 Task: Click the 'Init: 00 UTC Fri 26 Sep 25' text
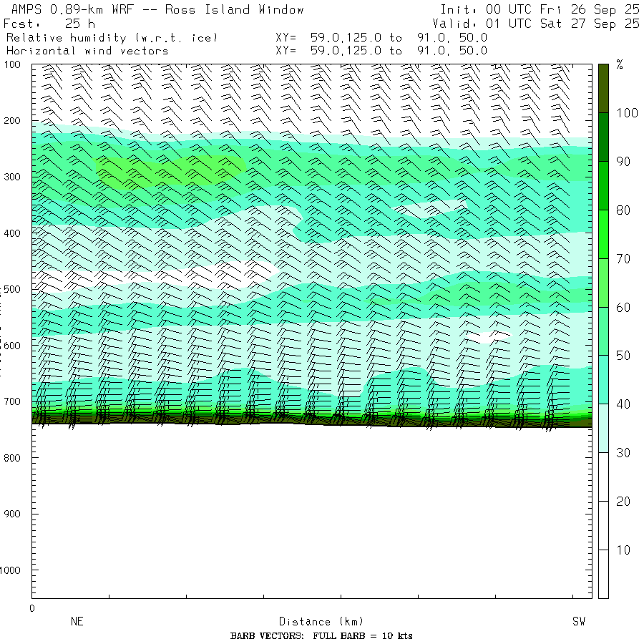pyautogui.click(x=540, y=9)
